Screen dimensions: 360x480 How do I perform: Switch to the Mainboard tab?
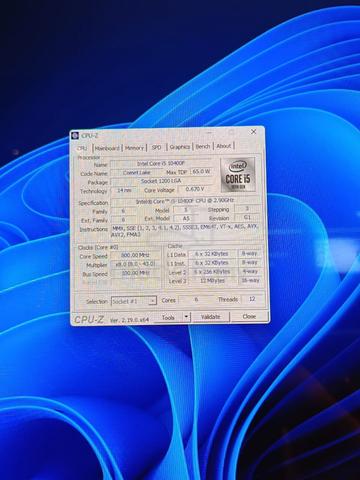[x=107, y=148]
